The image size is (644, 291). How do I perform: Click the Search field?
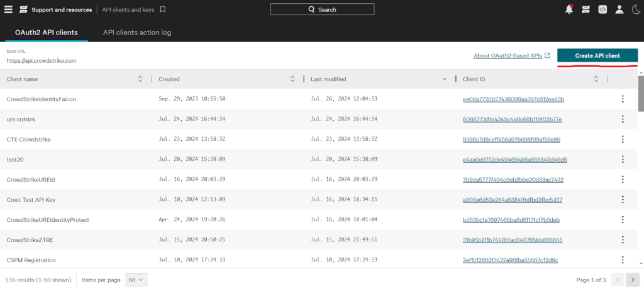[x=322, y=9]
